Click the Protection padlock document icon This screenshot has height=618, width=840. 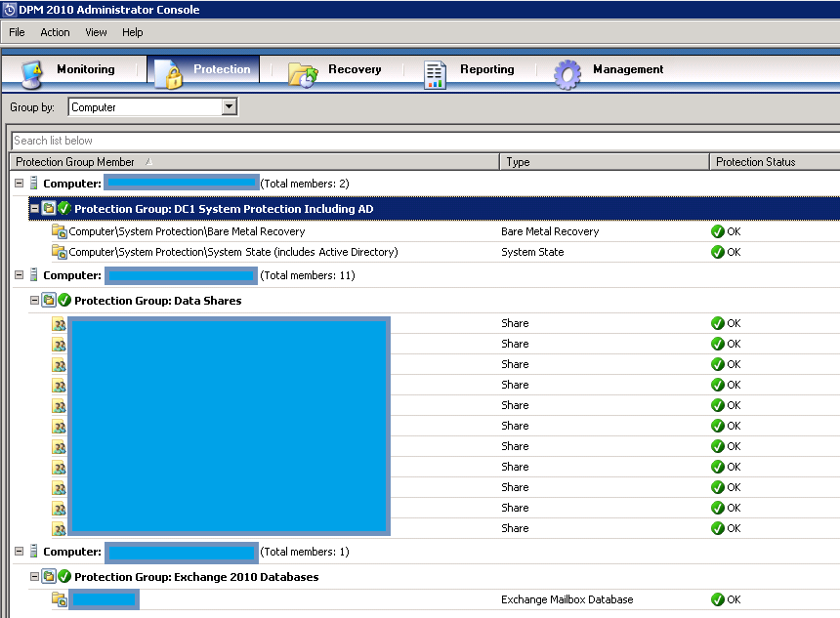pyautogui.click(x=169, y=74)
